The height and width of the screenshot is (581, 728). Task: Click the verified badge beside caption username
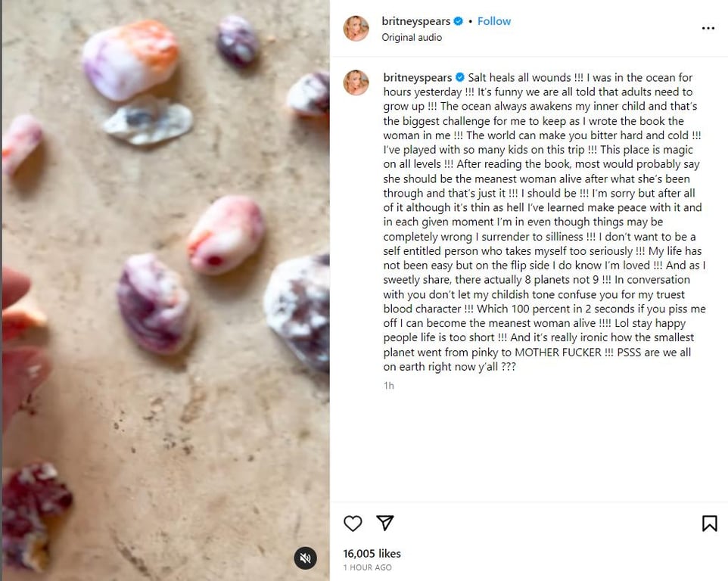tap(459, 78)
